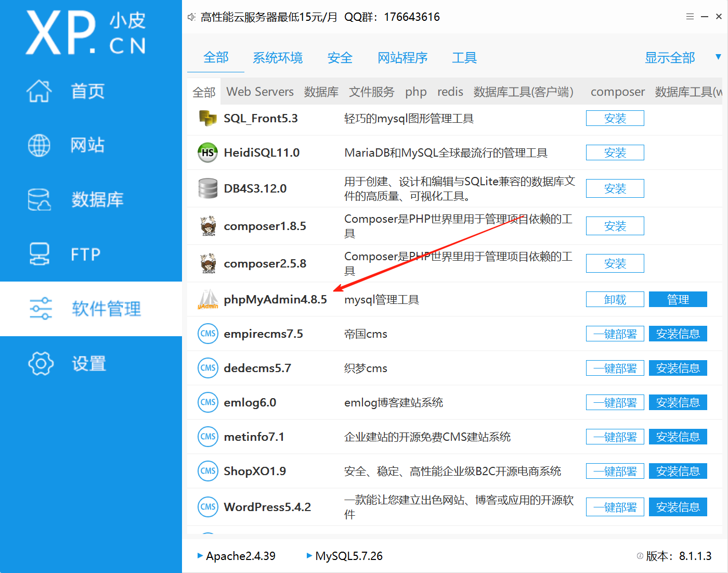Screen dimensions: 728x573
Task: Click 管理 for phpMyAdmin4.8.5
Action: 678,299
